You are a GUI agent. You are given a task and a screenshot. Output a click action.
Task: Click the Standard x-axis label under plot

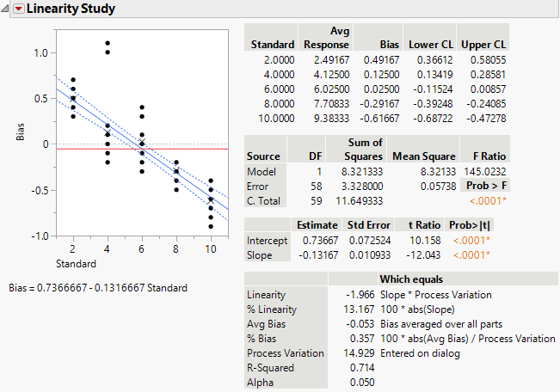click(76, 262)
